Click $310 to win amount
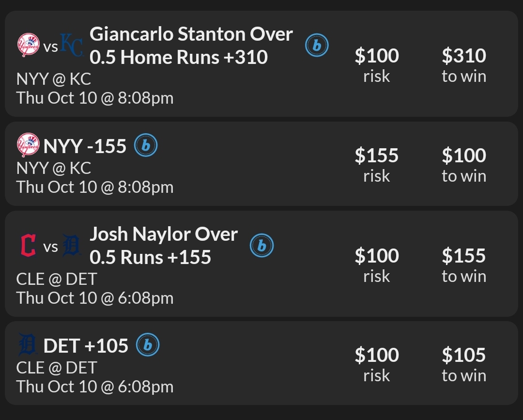Screen dimensions: 523x420 463,56
